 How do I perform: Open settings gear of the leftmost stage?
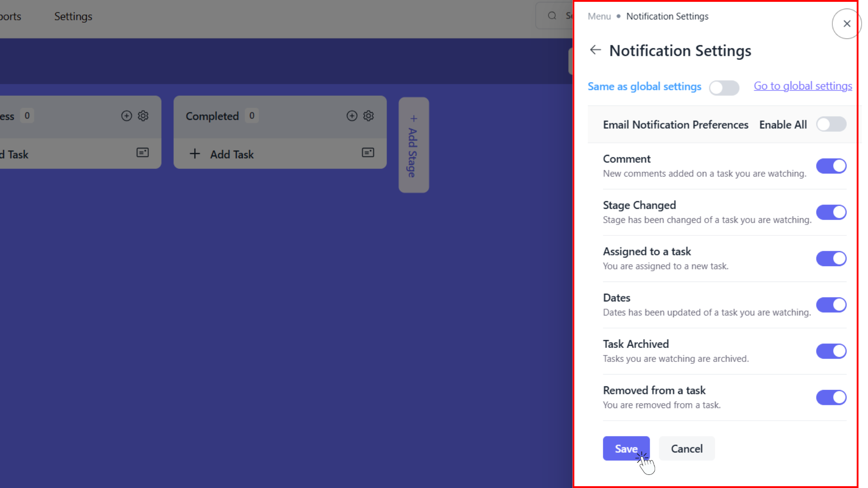point(143,116)
